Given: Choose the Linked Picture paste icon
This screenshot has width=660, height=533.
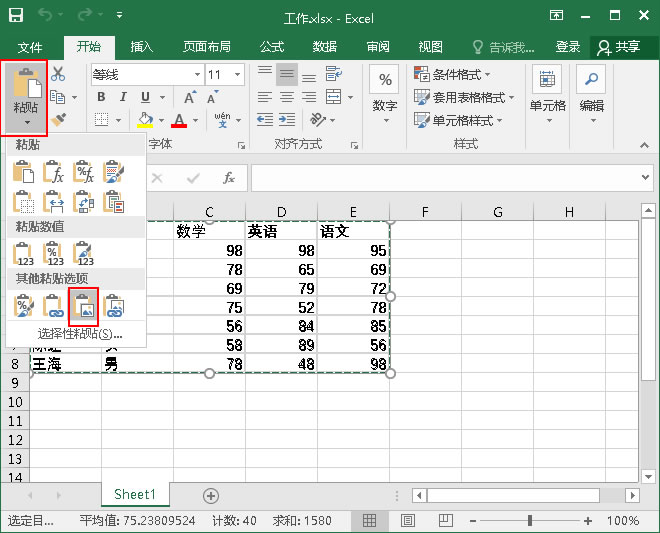Looking at the screenshot, I should [114, 306].
